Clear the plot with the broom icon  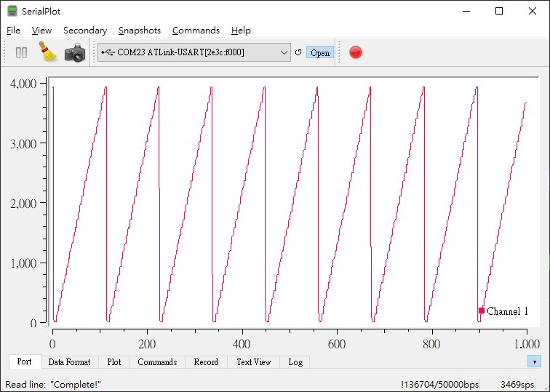(47, 52)
